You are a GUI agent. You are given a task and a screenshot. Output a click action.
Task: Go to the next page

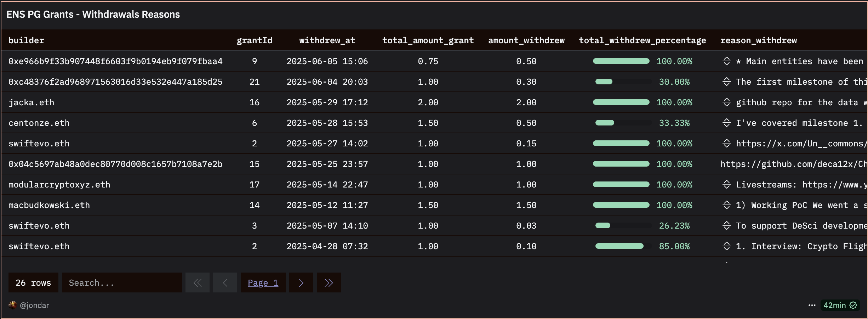click(301, 282)
